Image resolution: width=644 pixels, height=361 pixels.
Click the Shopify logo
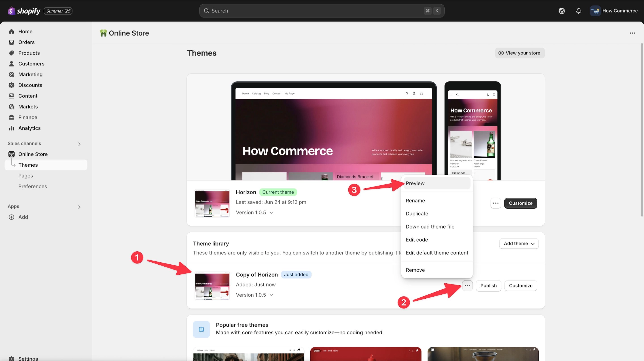(x=24, y=11)
